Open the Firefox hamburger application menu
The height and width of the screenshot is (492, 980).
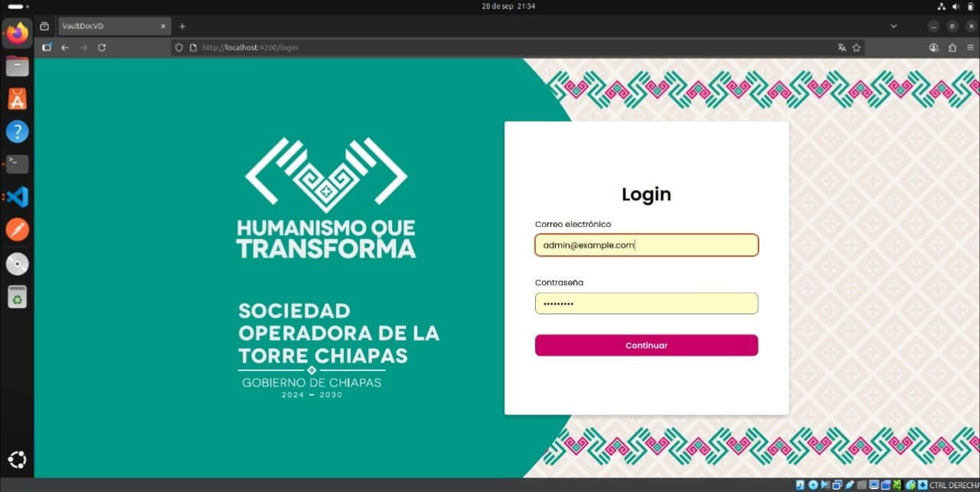point(970,48)
